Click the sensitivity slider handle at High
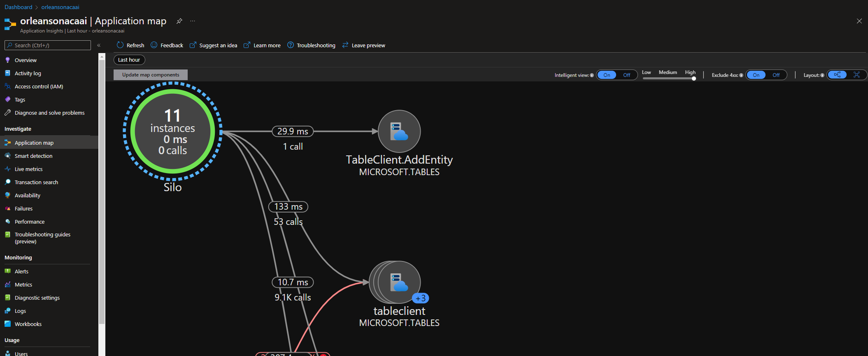The image size is (868, 356). click(694, 79)
